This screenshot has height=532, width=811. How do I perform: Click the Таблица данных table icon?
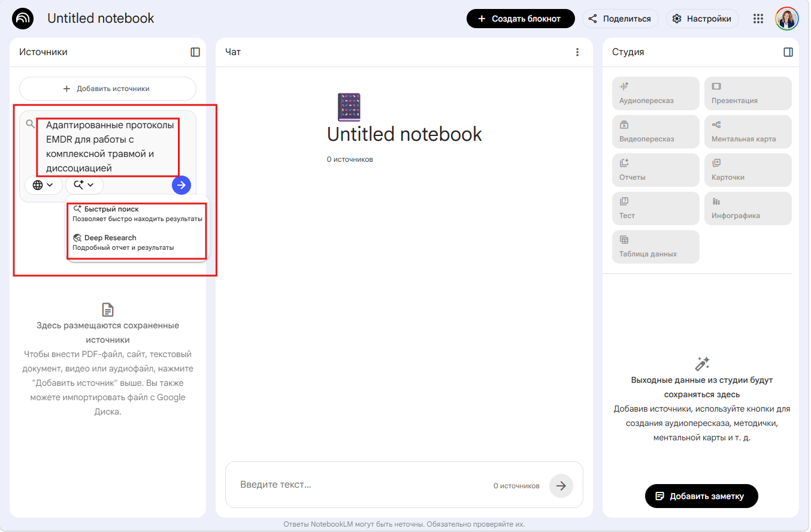pos(624,240)
